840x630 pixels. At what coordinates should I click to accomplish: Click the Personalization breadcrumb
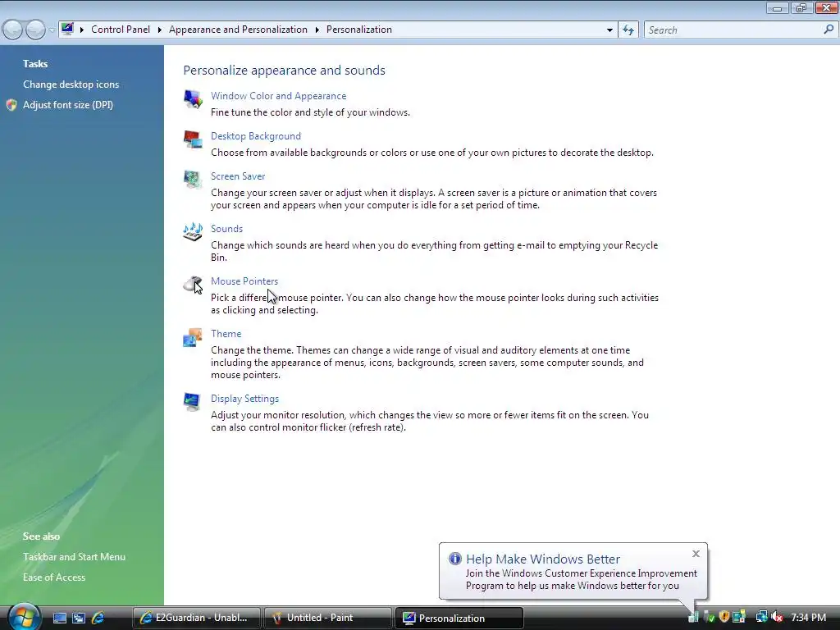359,30
